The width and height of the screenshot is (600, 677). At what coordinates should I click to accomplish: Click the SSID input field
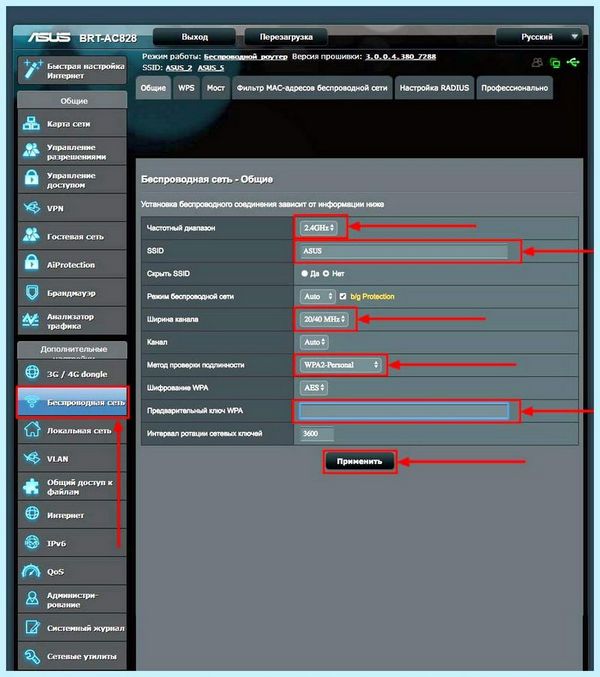[x=404, y=251]
